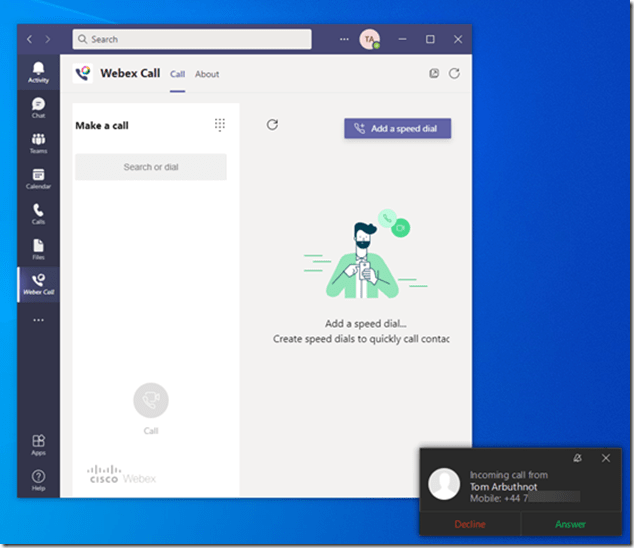Select the Webex Call sidebar app

[38, 284]
